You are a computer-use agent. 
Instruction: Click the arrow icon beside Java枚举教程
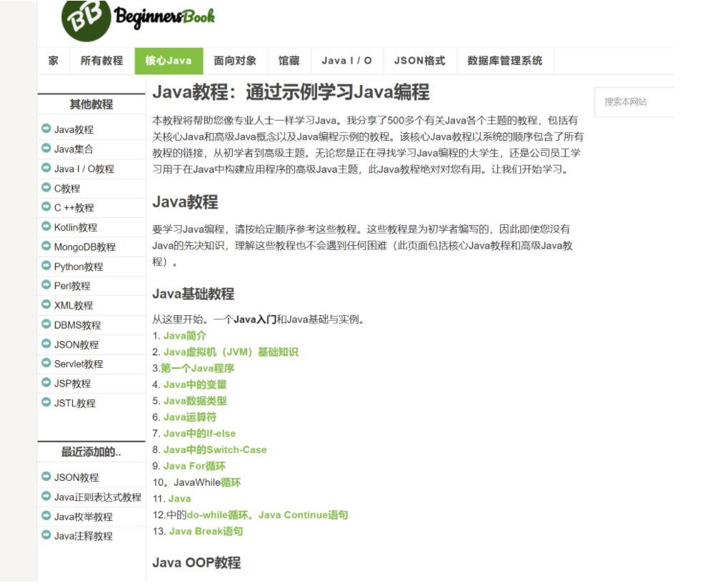click(46, 516)
